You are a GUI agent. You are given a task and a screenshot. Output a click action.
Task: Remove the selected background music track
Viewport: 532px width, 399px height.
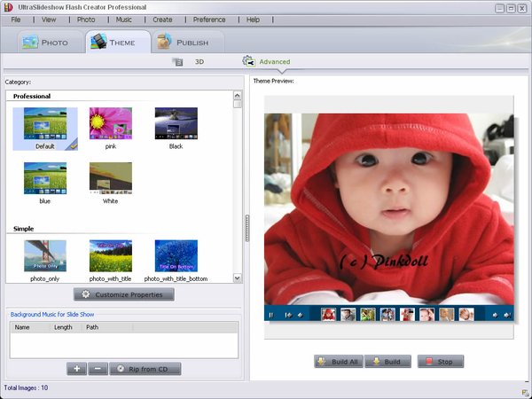(98, 369)
